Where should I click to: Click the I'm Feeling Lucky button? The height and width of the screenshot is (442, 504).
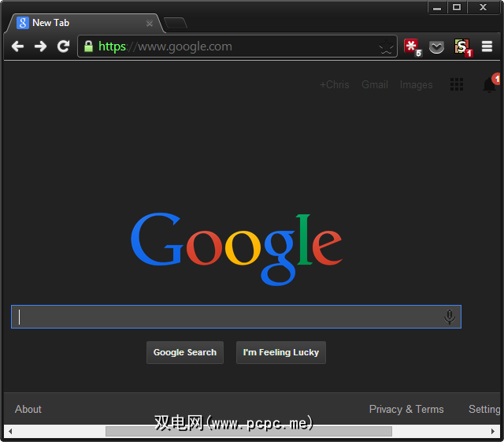point(281,352)
